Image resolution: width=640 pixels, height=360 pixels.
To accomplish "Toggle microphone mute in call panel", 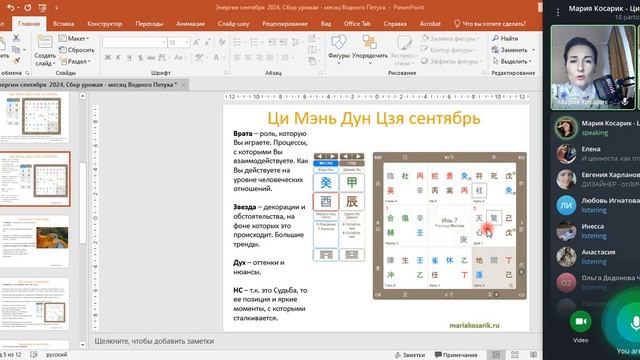I will pyautogui.click(x=634, y=323).
